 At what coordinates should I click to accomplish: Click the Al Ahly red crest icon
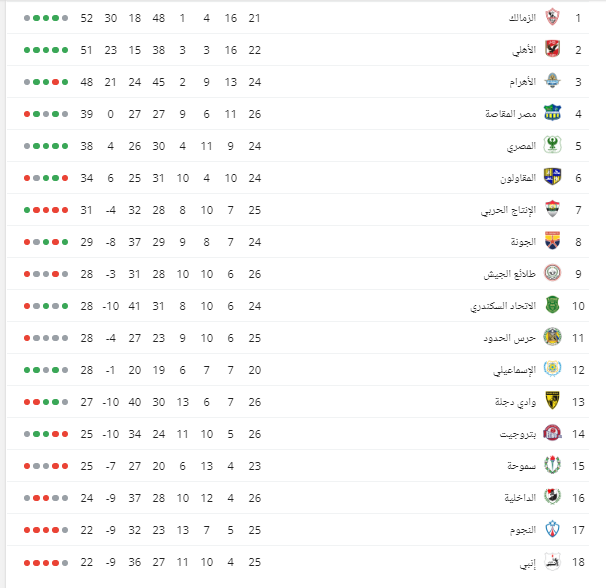552,49
